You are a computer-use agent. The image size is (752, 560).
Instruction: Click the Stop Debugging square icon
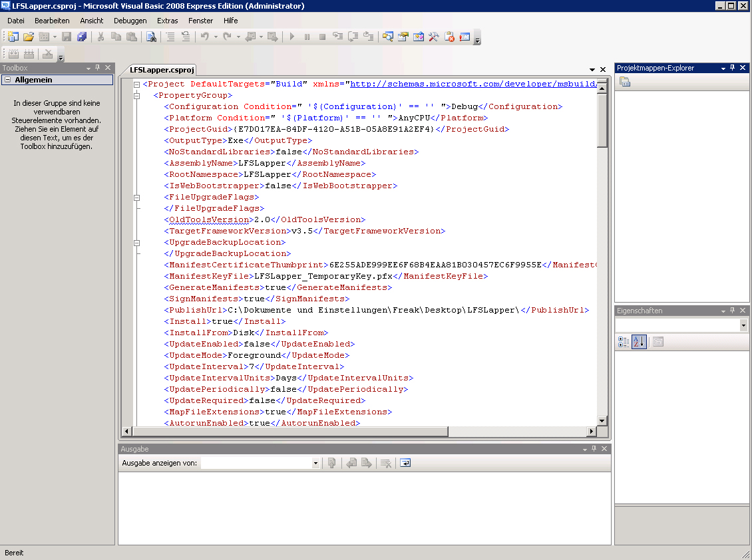pyautogui.click(x=322, y=37)
